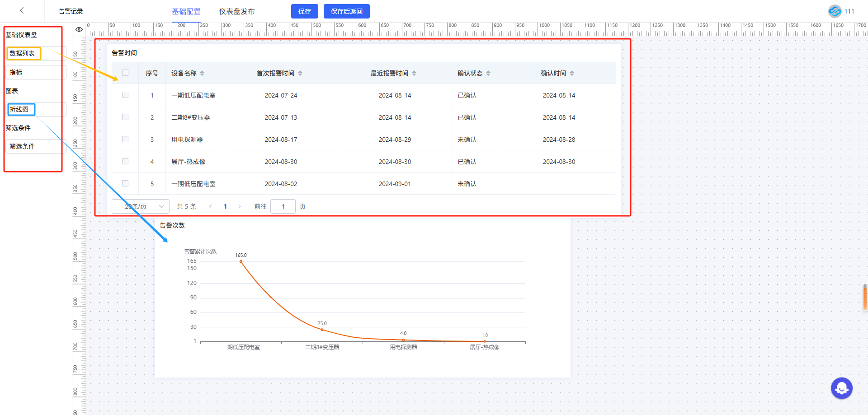Click the orange vertical scrollbar handle
The image size is (868, 415).
(x=864, y=297)
